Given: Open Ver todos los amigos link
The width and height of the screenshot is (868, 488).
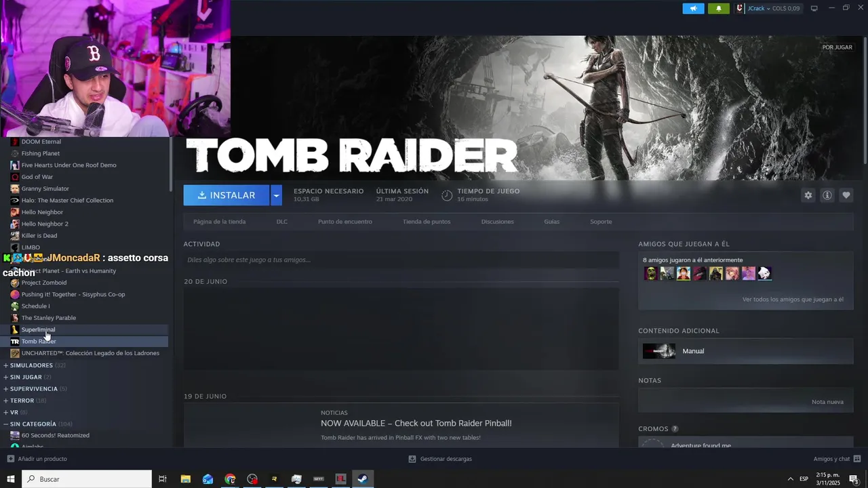Looking at the screenshot, I should pyautogui.click(x=793, y=299).
